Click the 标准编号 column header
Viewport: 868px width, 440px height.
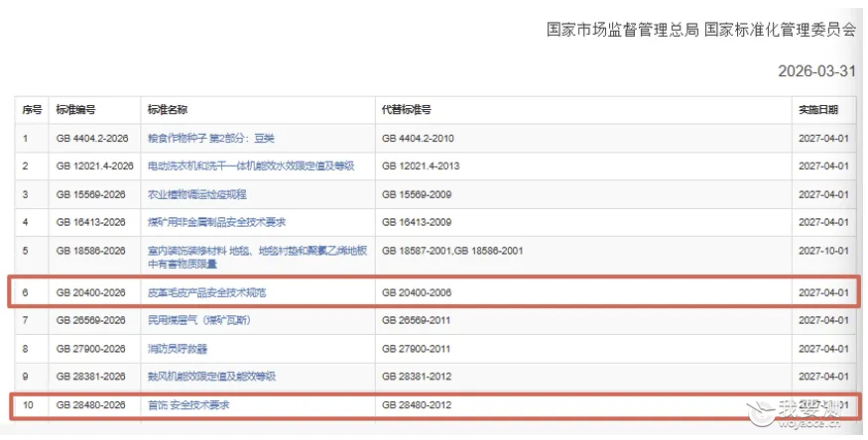pyautogui.click(x=75, y=110)
